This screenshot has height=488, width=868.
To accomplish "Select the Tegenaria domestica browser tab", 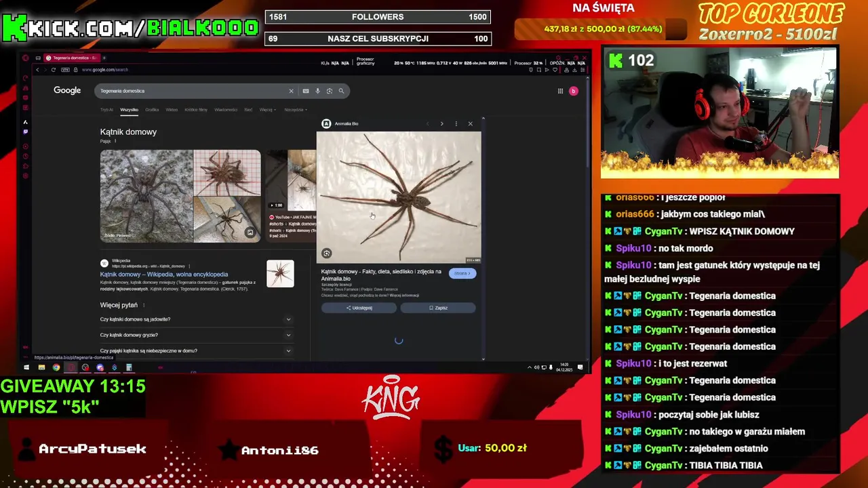I will click(71, 58).
